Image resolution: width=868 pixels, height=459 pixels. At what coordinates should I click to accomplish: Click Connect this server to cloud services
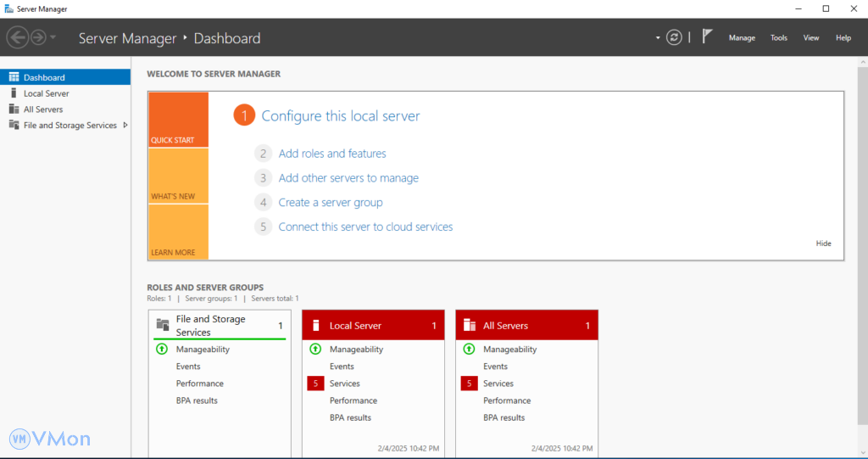click(x=365, y=227)
